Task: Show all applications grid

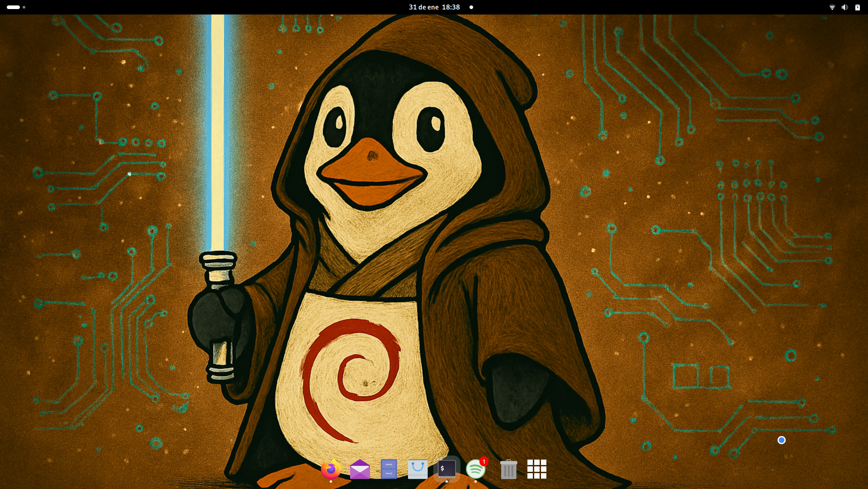Action: (x=537, y=469)
